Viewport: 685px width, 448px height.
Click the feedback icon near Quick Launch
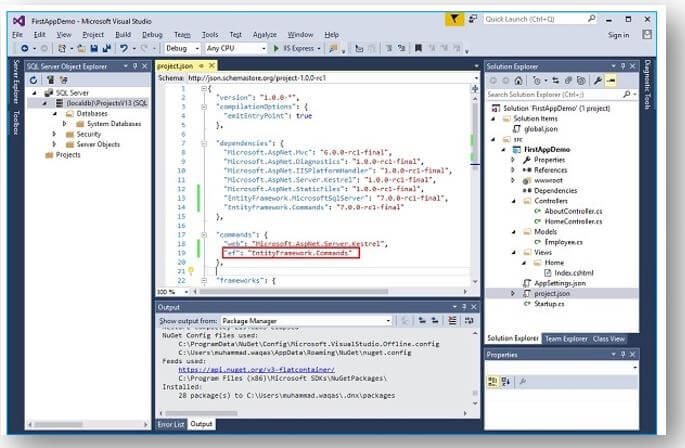click(473, 19)
